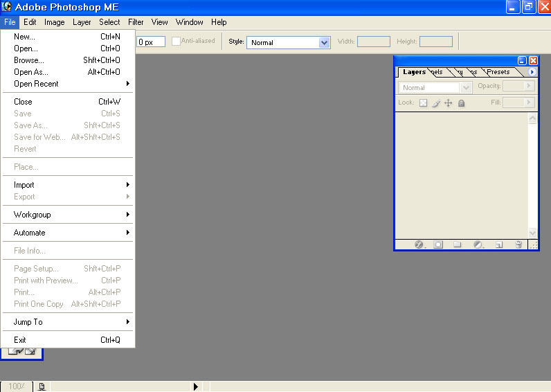The width and height of the screenshot is (551, 392).
Task: Close the open File menu via its title
Action: (10, 22)
